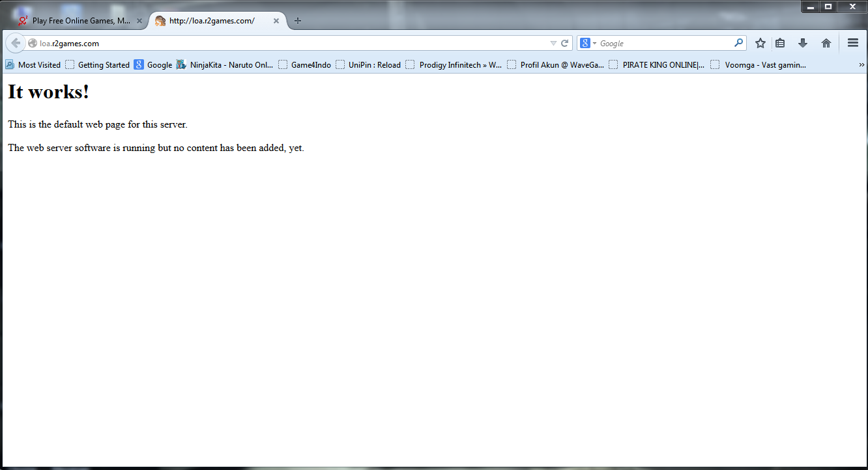Open the Downloads arrow icon
This screenshot has height=470, width=868.
coord(803,43)
